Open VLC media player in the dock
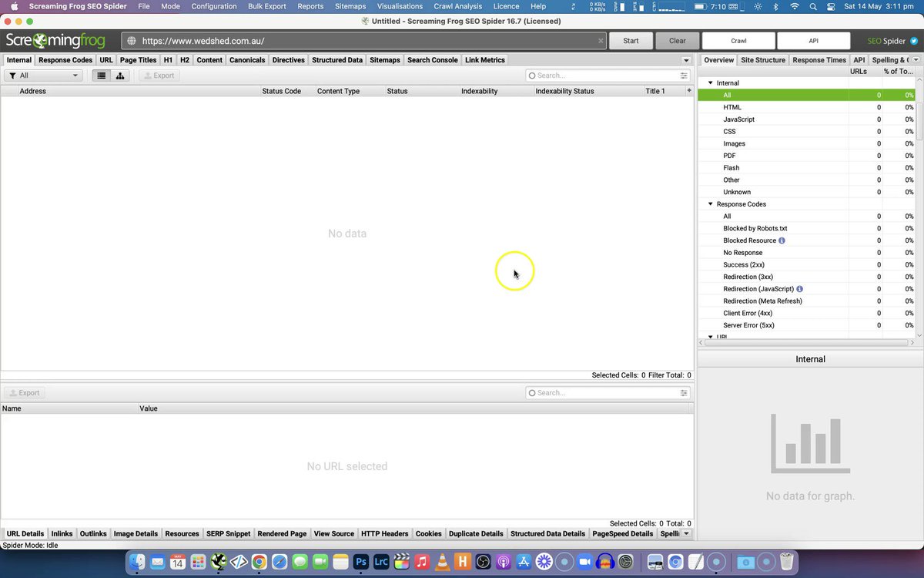Viewport: 924px width, 578px height. [x=441, y=562]
